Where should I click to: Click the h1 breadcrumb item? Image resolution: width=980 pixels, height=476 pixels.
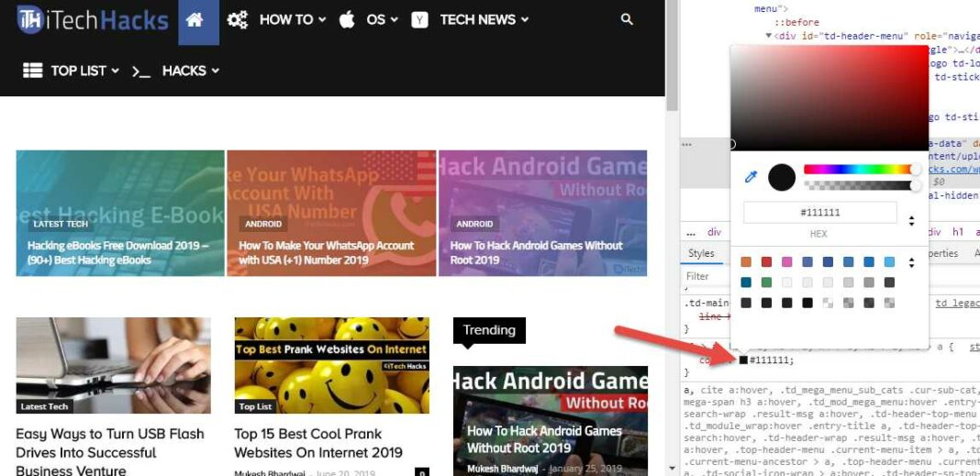pyautogui.click(x=957, y=232)
